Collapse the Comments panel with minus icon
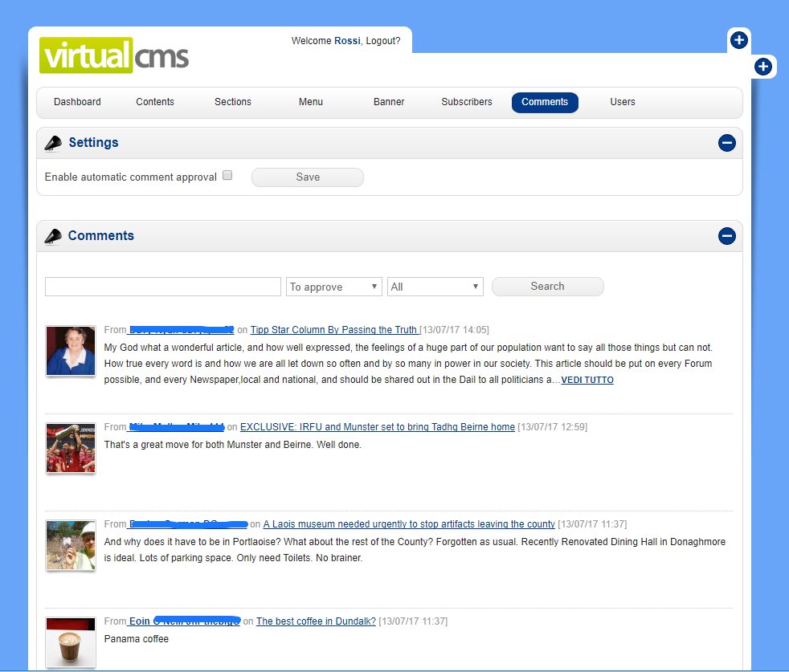 (x=726, y=236)
